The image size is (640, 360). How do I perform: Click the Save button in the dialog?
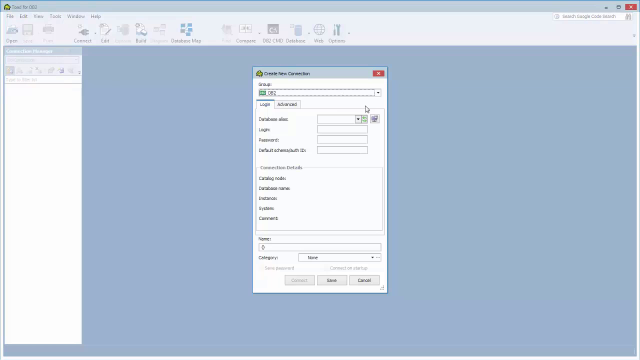coord(332,280)
